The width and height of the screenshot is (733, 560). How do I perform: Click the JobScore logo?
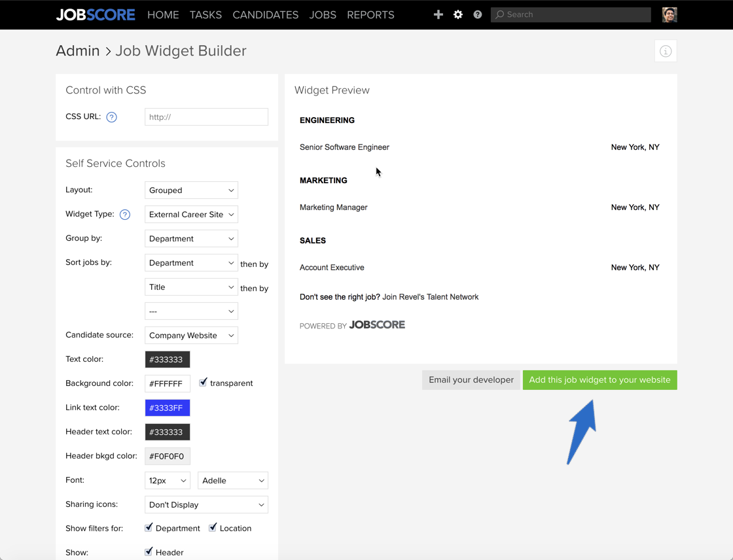96,14
